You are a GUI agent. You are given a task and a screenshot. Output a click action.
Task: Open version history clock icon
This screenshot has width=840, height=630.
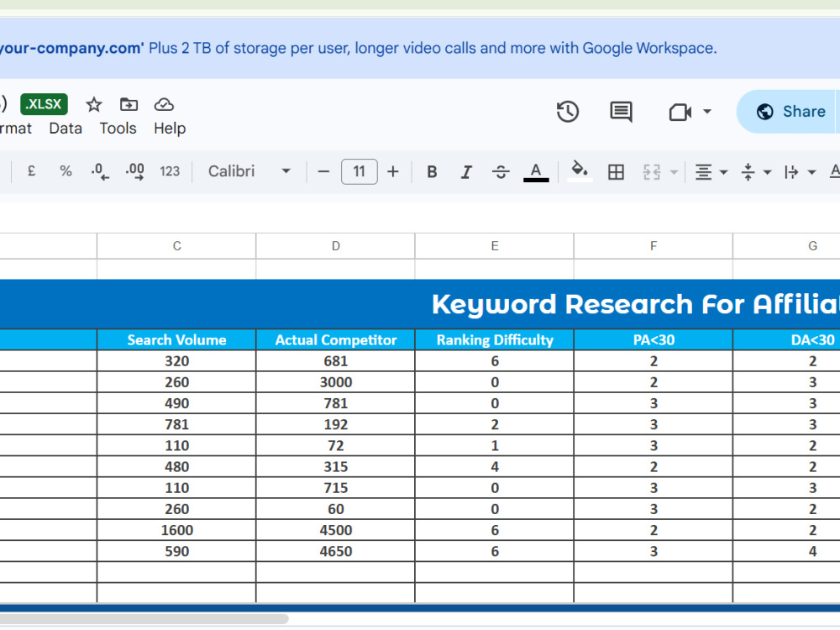(567, 112)
